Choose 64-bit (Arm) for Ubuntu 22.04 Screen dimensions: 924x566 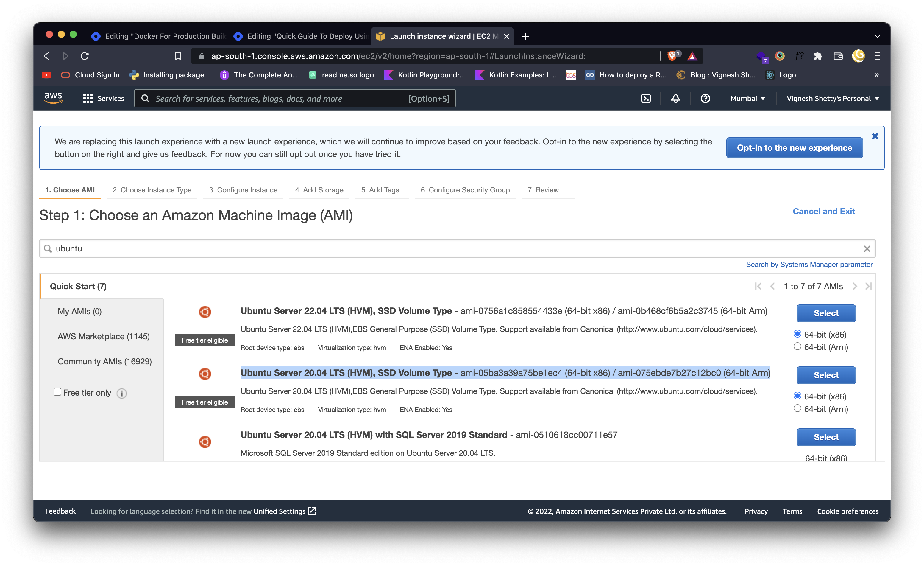coord(797,346)
